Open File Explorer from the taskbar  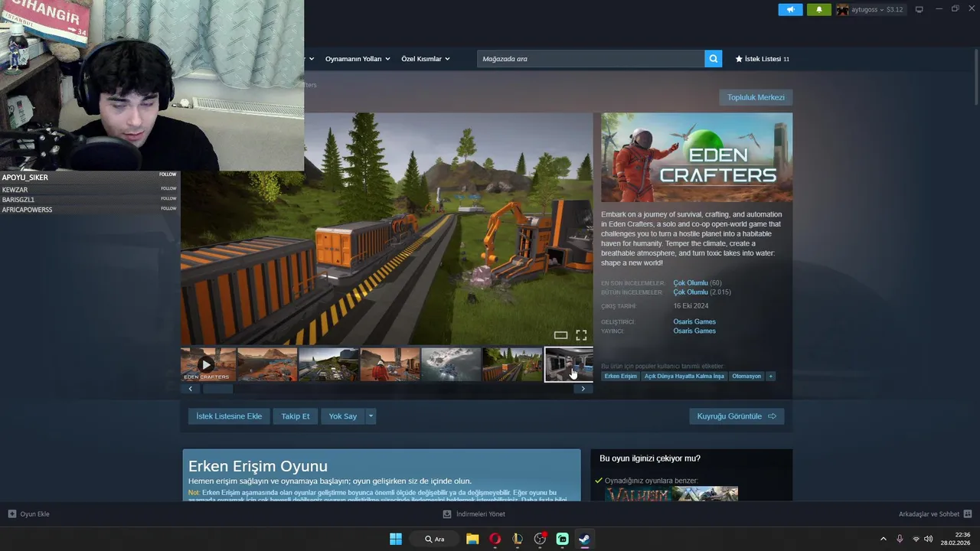(x=472, y=539)
